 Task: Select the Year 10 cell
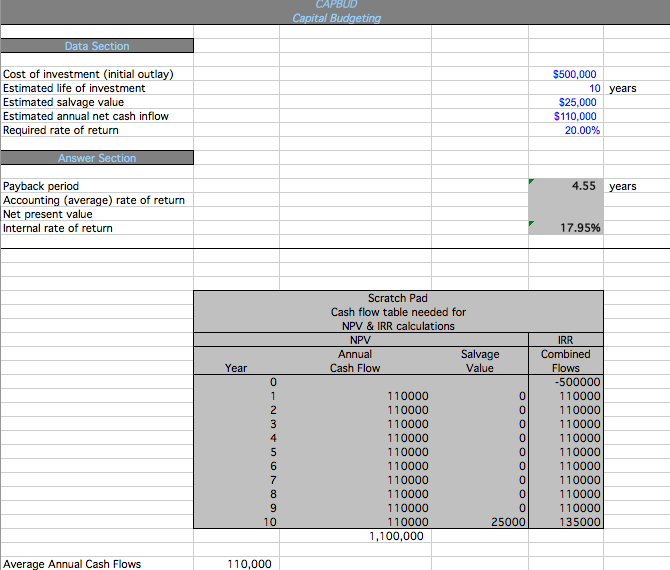(237, 522)
